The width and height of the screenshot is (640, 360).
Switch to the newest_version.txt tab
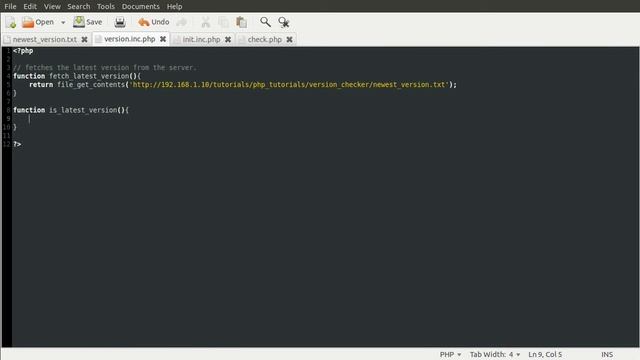pyautogui.click(x=44, y=40)
